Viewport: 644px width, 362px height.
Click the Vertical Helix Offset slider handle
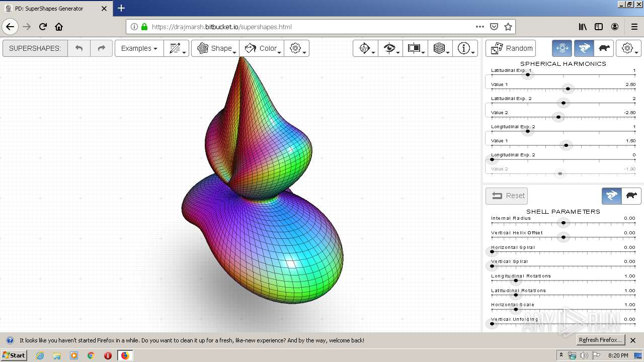point(563,237)
